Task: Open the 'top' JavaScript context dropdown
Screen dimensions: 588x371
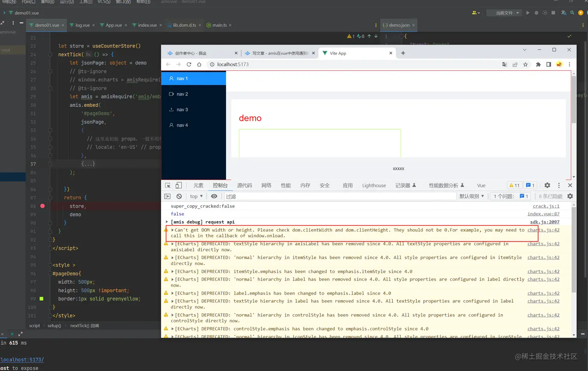Action: click(196, 197)
